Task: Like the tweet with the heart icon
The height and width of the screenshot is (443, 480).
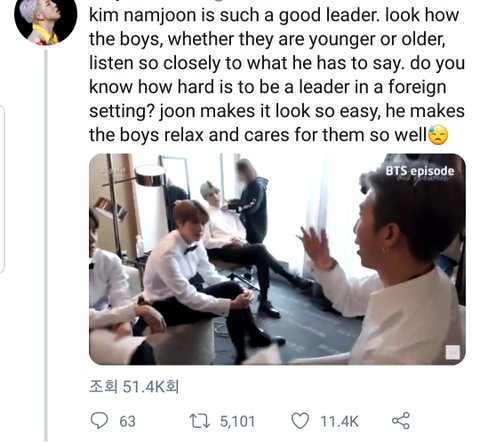Action: [x=300, y=421]
